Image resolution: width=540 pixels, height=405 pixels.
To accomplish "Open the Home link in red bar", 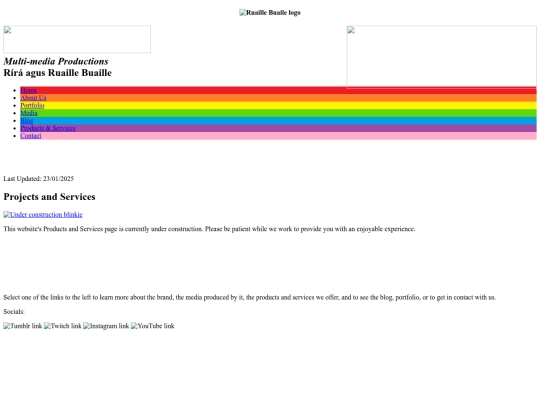I will point(29,90).
